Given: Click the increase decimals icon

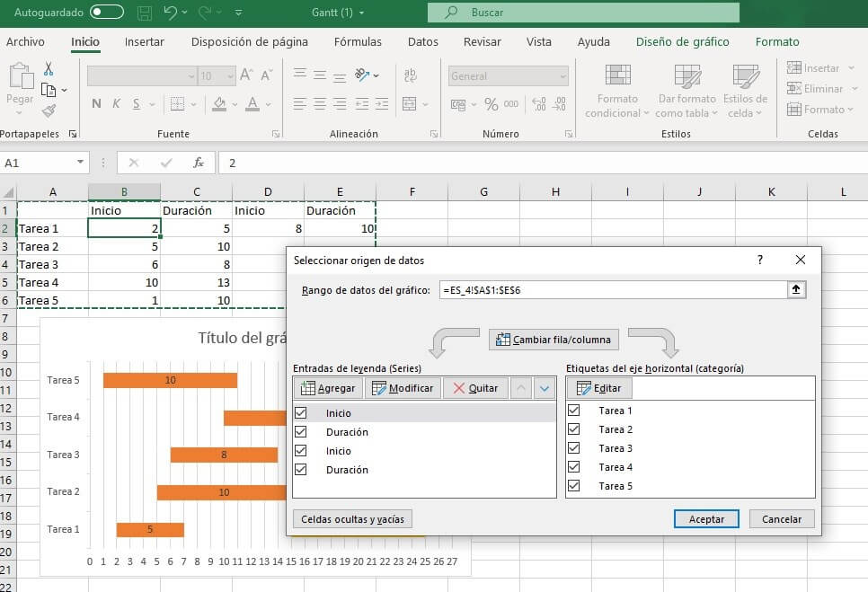Looking at the screenshot, I should click(x=538, y=104).
